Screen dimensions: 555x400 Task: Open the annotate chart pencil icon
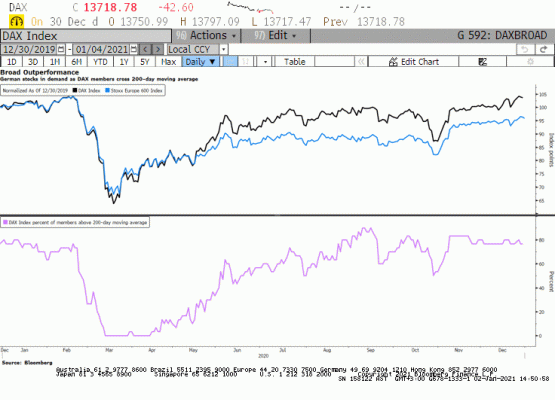[482, 62]
